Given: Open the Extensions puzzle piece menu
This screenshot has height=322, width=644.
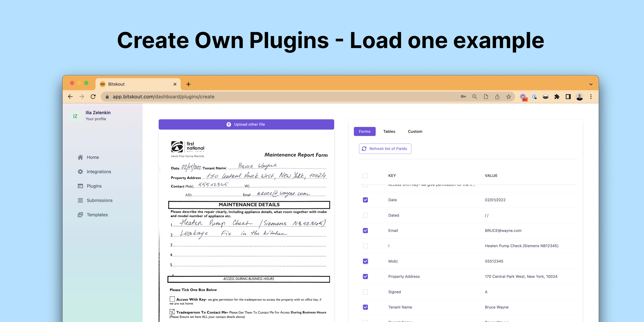Looking at the screenshot, I should [x=557, y=97].
